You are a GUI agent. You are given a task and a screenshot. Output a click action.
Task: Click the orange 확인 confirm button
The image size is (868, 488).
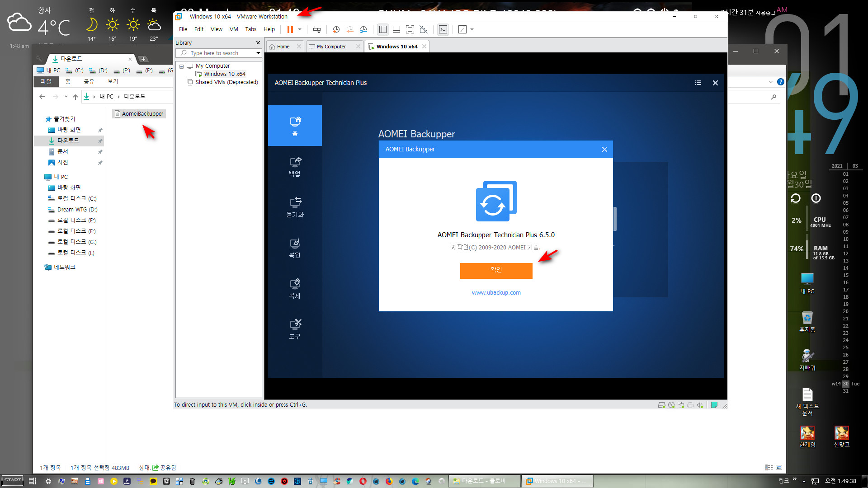click(496, 270)
